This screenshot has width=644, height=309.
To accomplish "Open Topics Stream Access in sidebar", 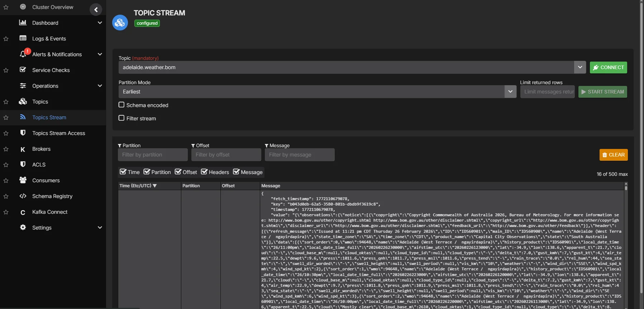I will coord(59,133).
